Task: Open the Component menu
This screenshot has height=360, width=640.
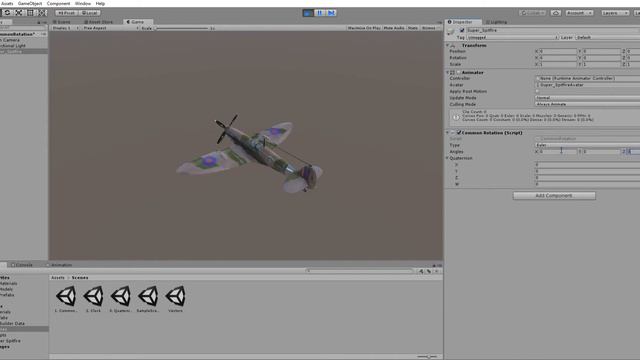Action: pyautogui.click(x=58, y=3)
